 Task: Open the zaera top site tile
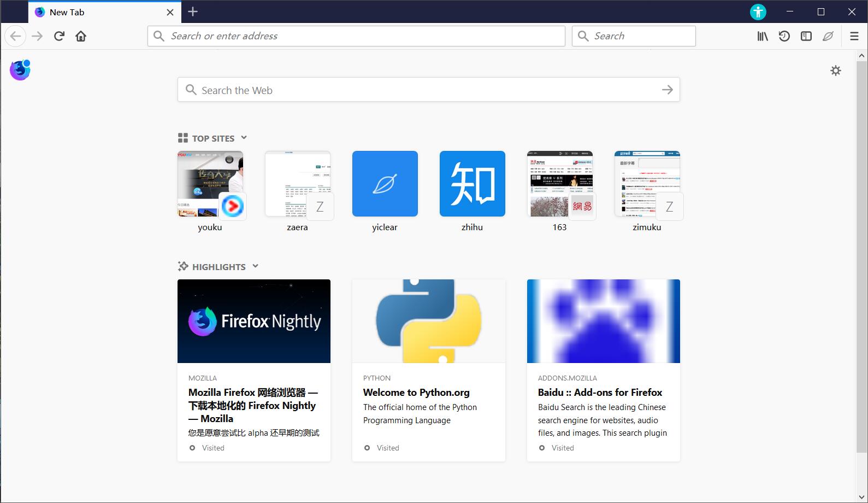(298, 184)
